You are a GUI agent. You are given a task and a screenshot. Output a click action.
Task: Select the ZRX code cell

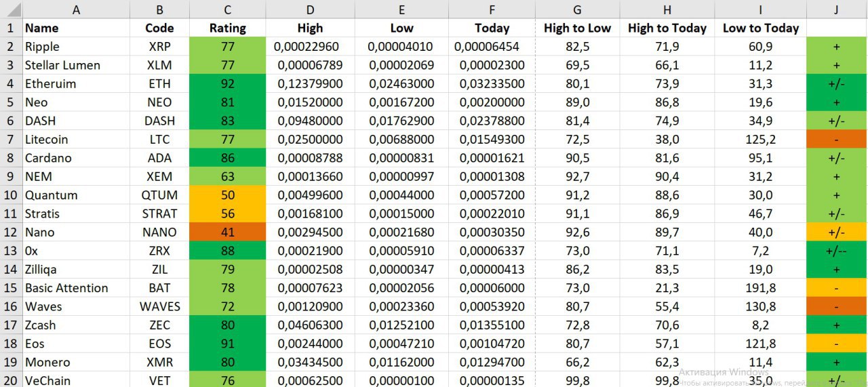coord(159,251)
